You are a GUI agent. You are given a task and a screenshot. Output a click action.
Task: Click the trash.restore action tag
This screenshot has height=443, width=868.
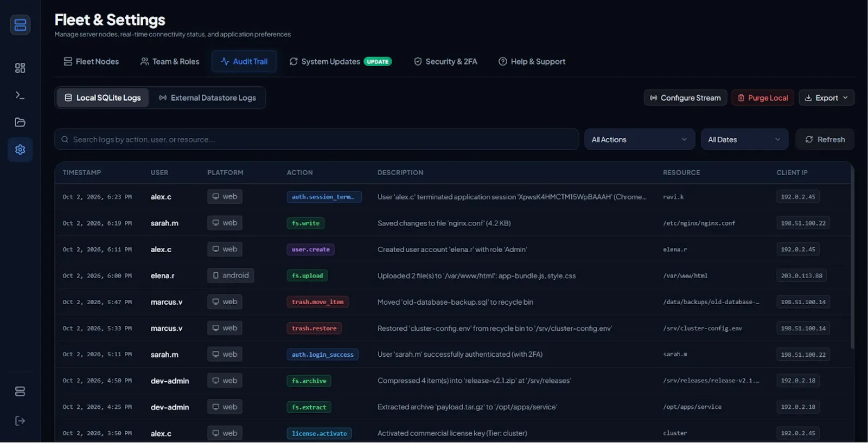(x=314, y=328)
